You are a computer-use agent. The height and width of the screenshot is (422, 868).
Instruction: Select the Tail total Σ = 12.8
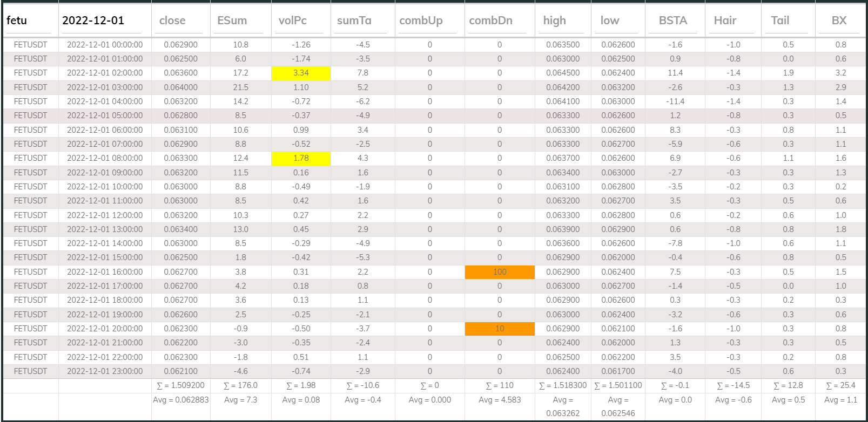point(789,385)
